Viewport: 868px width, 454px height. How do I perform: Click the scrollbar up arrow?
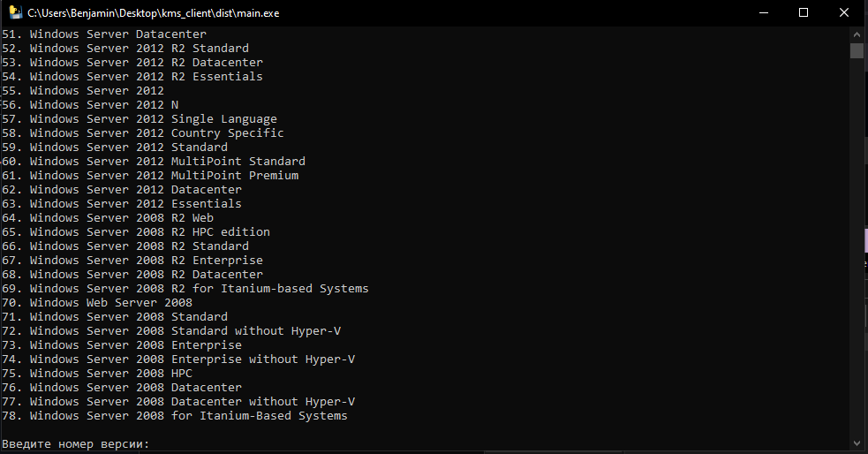click(857, 34)
